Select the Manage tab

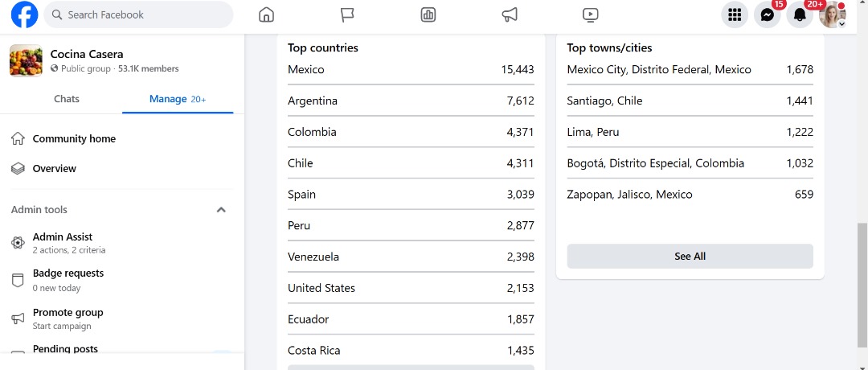(x=178, y=99)
